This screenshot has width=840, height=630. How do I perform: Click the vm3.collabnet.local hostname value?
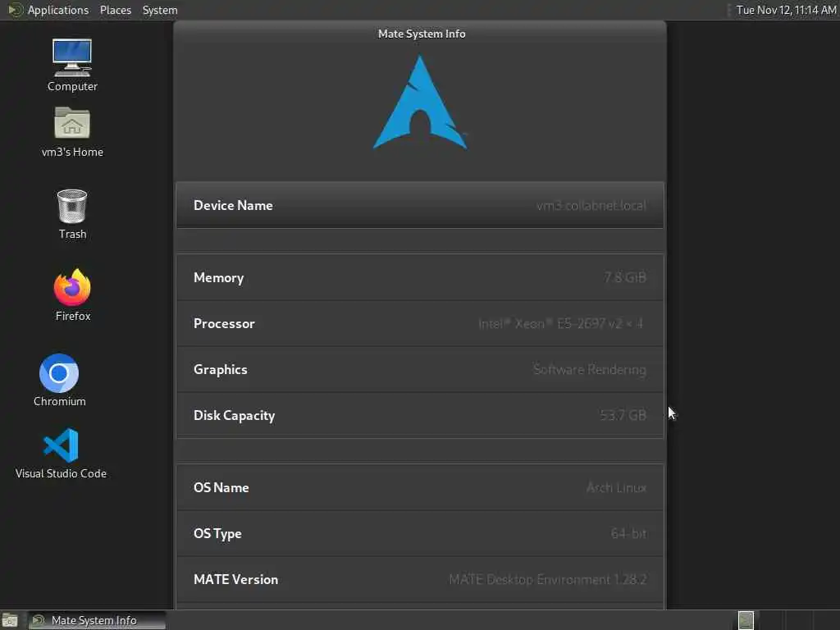click(591, 206)
